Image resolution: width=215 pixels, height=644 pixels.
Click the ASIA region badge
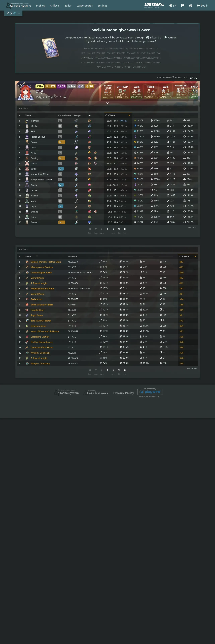(x=40, y=86)
